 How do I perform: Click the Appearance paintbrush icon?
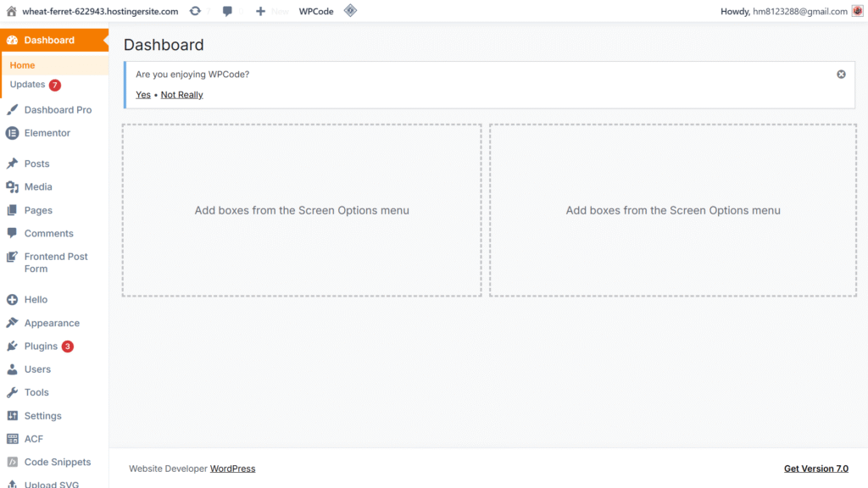(12, 323)
